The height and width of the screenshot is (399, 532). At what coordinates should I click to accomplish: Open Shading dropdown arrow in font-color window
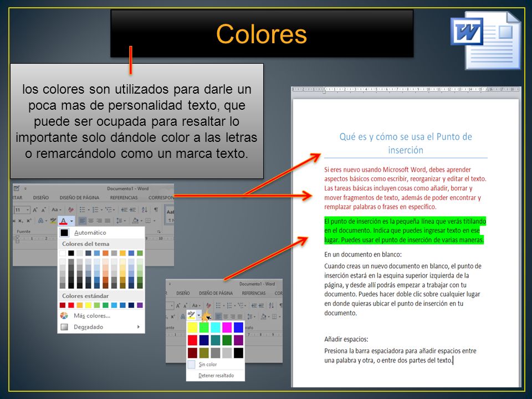[141, 221]
